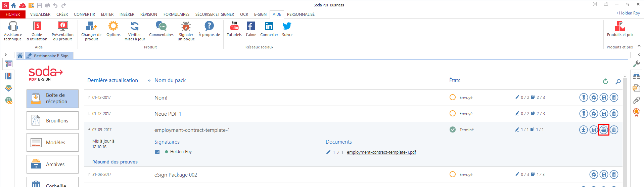Click the folder open icon in quick access toolbar
Screen dimensions: 644x187
point(31,5)
